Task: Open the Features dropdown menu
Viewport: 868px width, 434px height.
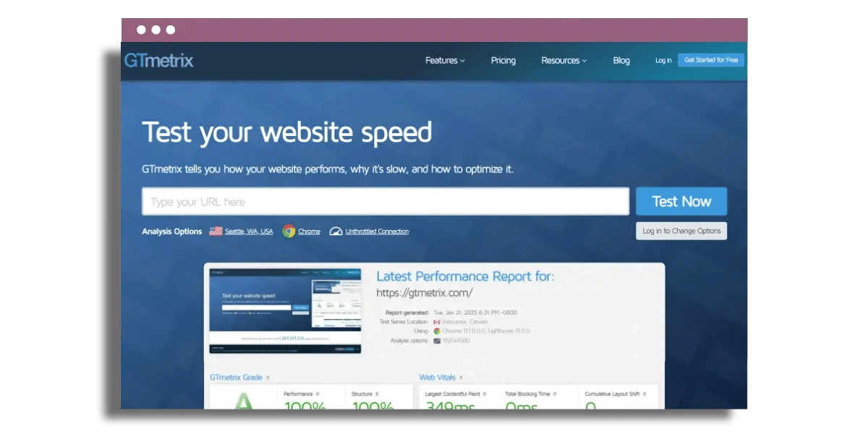Action: [443, 61]
